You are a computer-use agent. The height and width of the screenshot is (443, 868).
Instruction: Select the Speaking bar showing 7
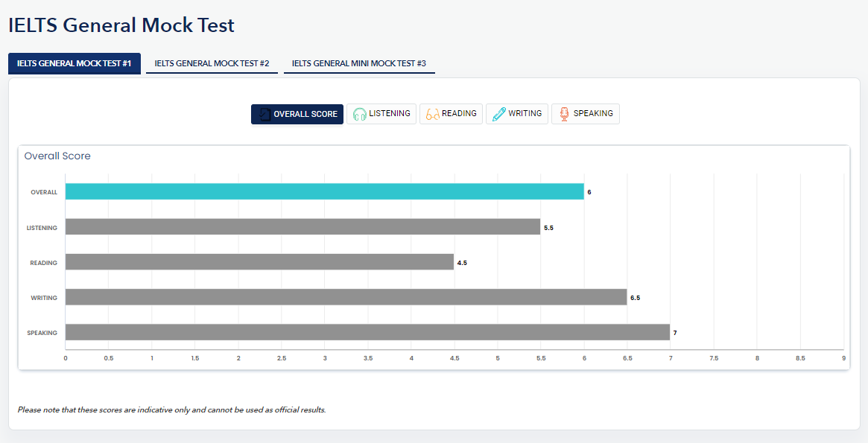tap(367, 332)
